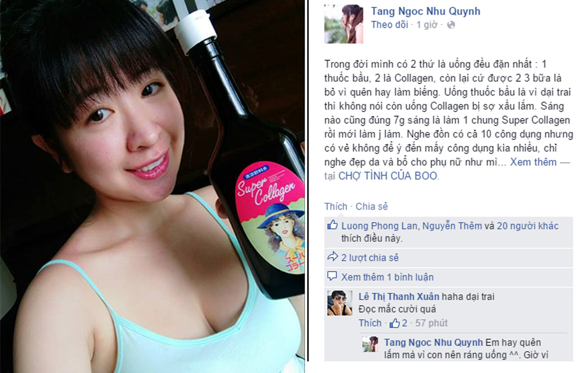Open Tang Ngoc Nhu Quynh's name at post header
Screen dimensions: 588x373
pos(426,11)
